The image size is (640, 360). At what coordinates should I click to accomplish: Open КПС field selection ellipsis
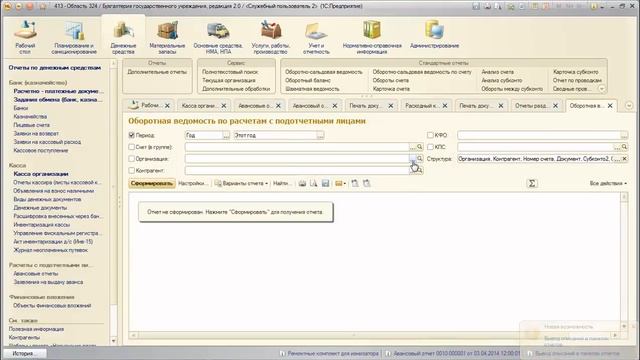617,147
